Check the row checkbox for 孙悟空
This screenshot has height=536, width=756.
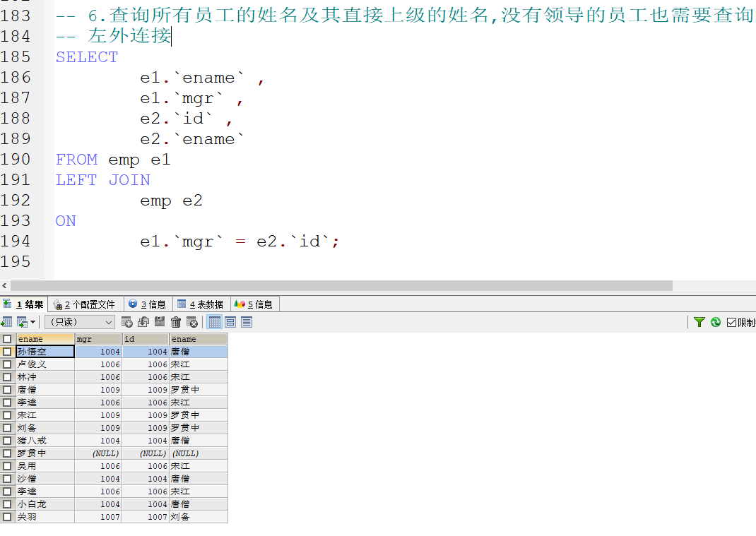point(7,351)
